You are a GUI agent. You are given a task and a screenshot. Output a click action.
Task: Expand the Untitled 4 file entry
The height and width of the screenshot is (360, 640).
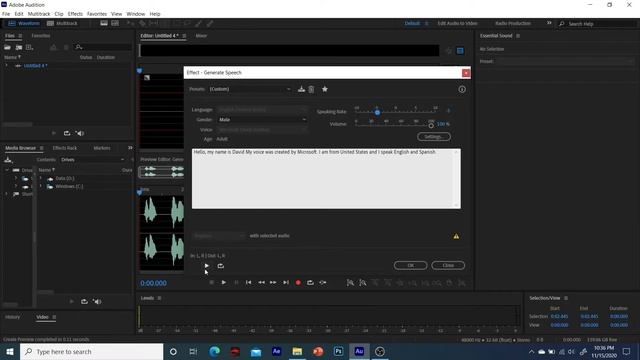click(7, 65)
